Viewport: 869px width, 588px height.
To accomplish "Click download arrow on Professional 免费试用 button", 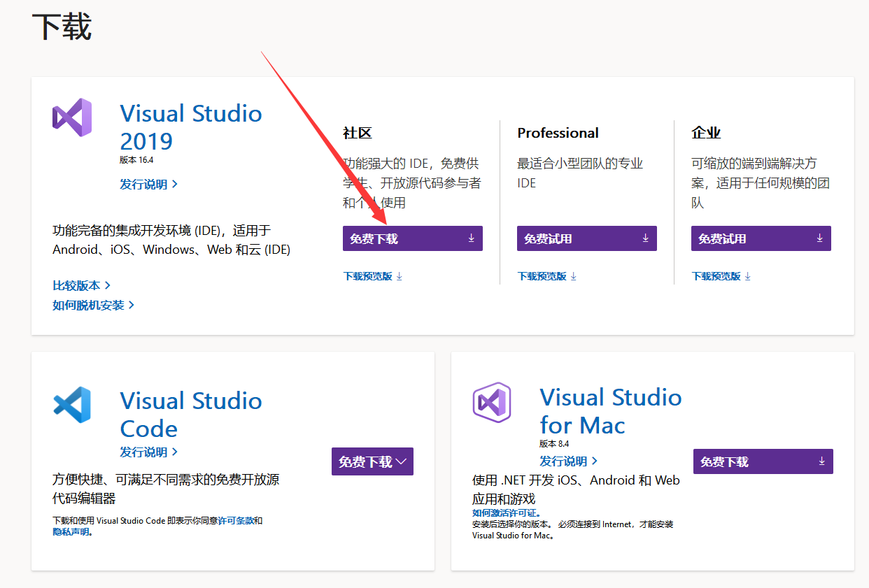I will click(x=645, y=238).
